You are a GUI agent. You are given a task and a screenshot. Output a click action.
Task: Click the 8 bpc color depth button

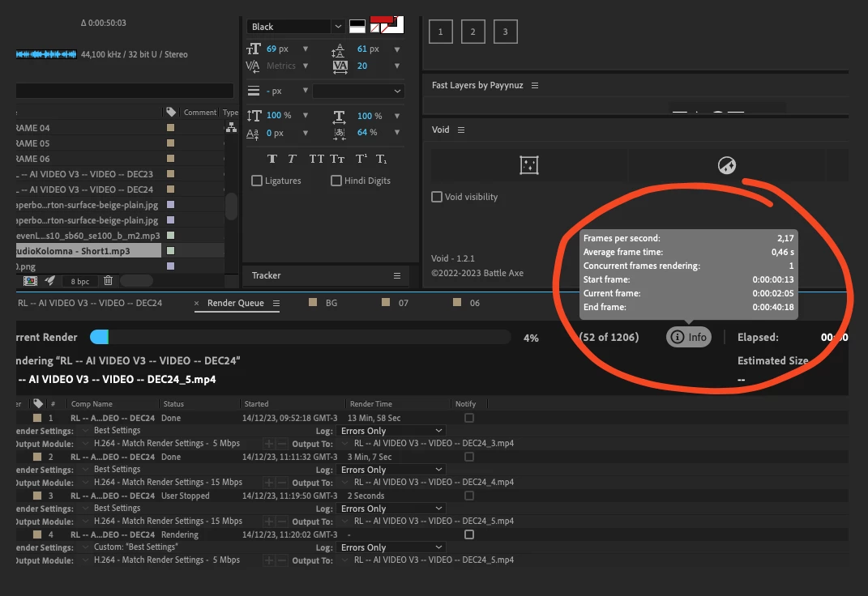pyautogui.click(x=79, y=281)
